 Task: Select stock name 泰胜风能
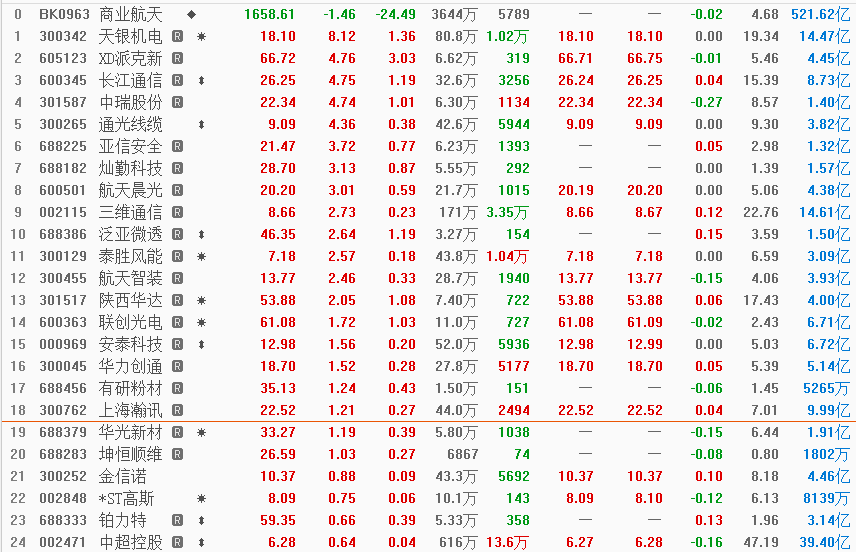click(x=130, y=256)
